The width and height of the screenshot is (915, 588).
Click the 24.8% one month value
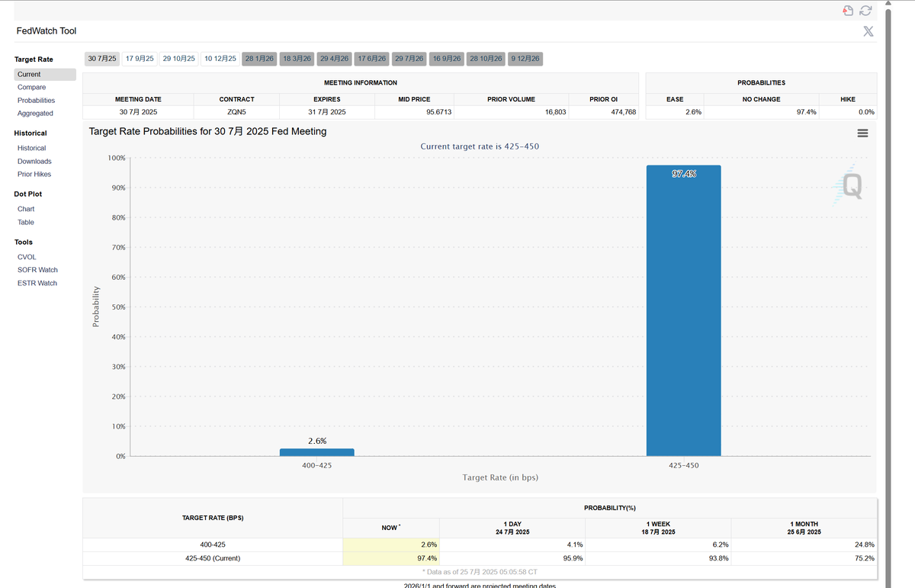point(864,545)
